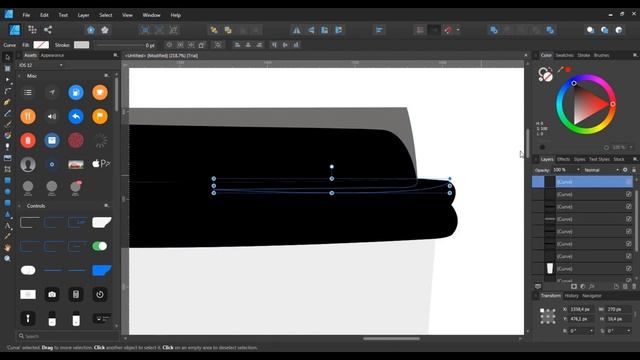Screen dimensions: 640x360
Task: Select the Corner tool
Action: 7,91
